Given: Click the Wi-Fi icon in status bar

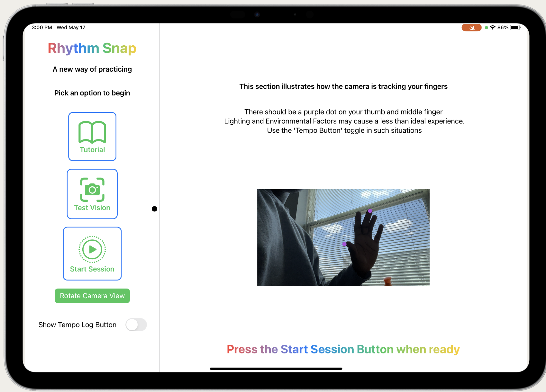Looking at the screenshot, I should coord(492,28).
